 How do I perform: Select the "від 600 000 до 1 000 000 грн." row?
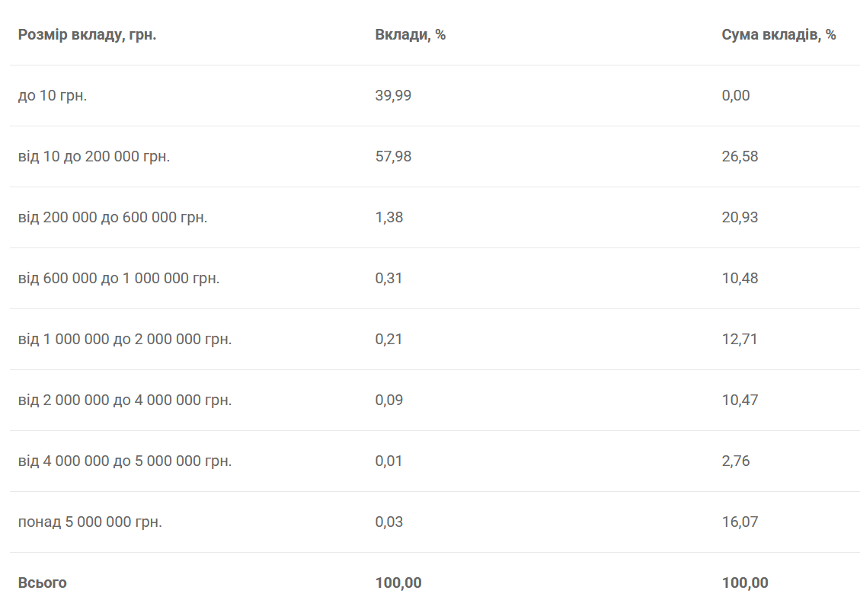click(x=119, y=279)
